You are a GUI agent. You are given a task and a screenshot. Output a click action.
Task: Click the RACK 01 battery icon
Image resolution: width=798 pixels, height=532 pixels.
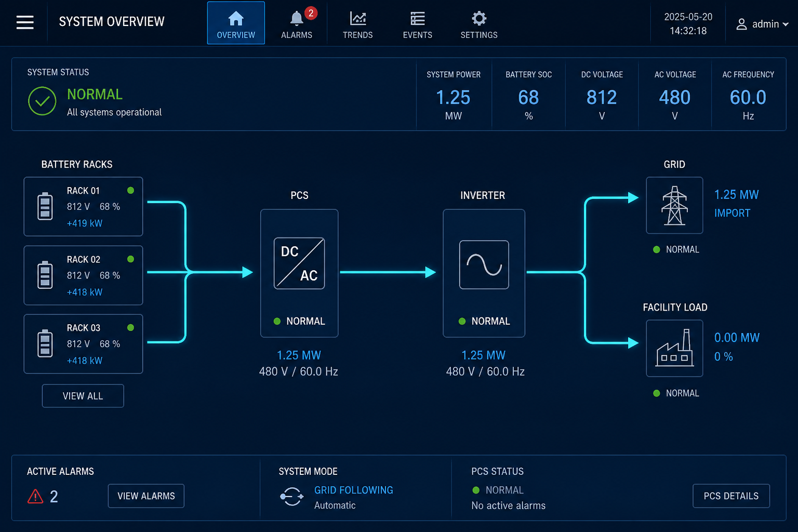[45, 206]
